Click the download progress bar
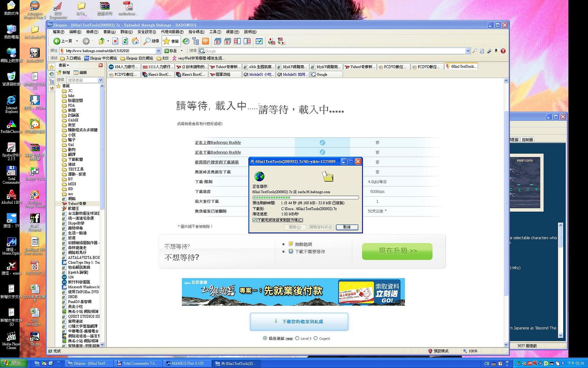The image size is (588, 368). (x=305, y=197)
